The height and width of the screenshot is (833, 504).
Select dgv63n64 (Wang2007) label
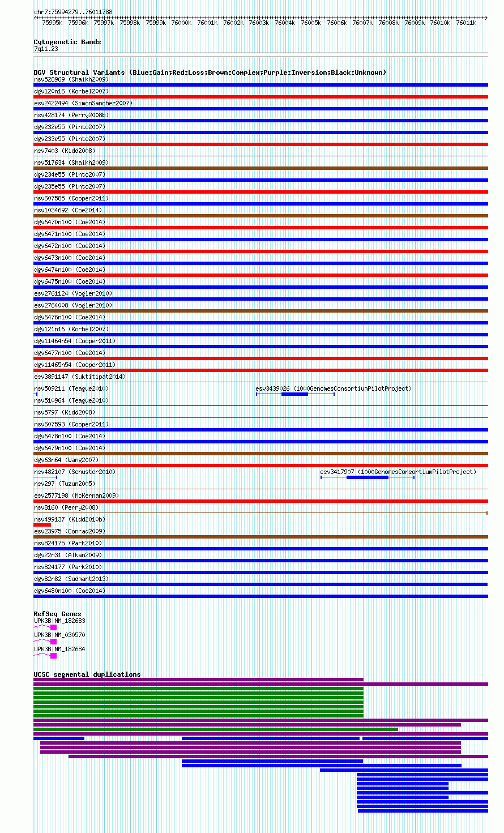tap(66, 460)
